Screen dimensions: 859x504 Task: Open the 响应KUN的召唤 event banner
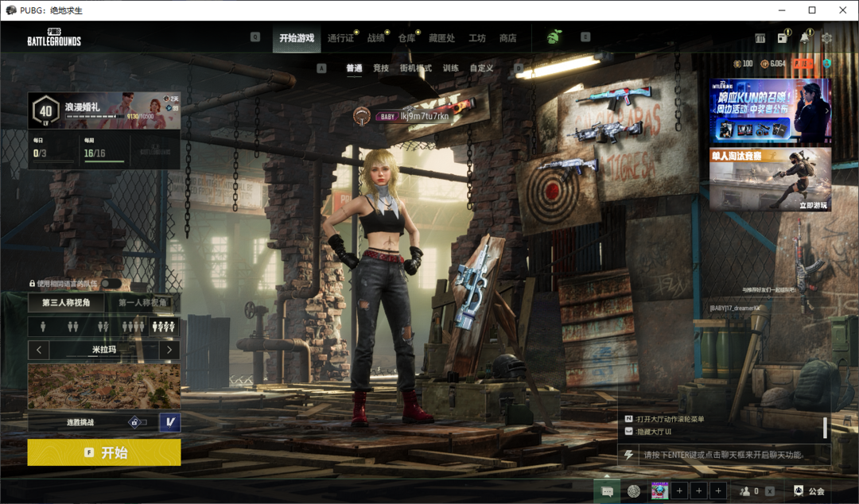pyautogui.click(x=770, y=110)
